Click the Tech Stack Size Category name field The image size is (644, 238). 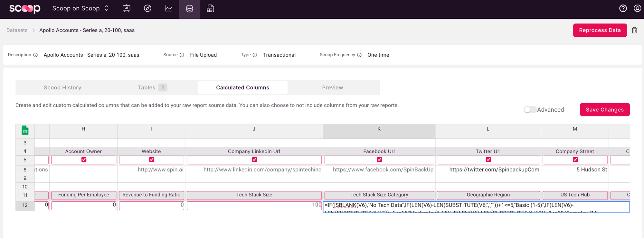tap(379, 195)
